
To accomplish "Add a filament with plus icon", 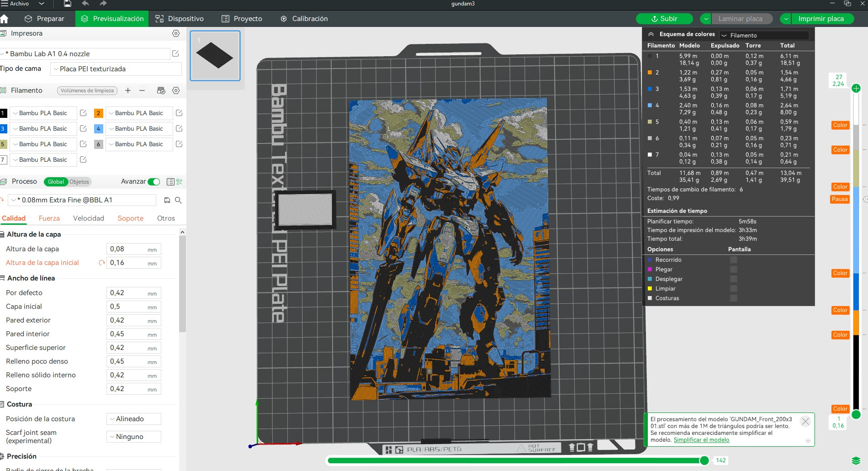I will 128,90.
